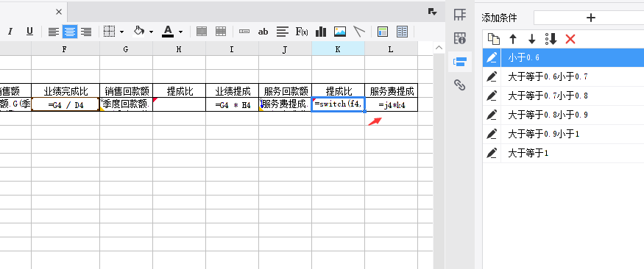Image resolution: width=644 pixels, height=269 pixels.
Task: Select condition row 大于等于0.9小于1
Action: [x=573, y=134]
